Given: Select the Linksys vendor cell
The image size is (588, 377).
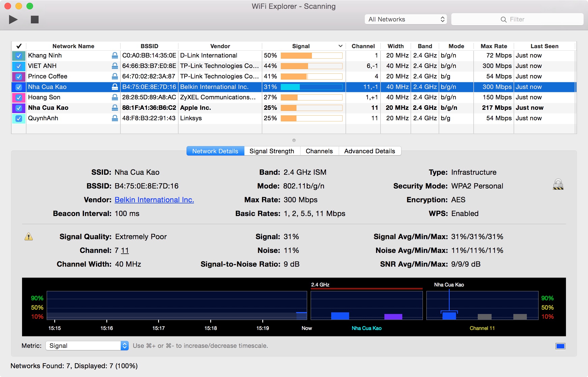Looking at the screenshot, I should 220,118.
